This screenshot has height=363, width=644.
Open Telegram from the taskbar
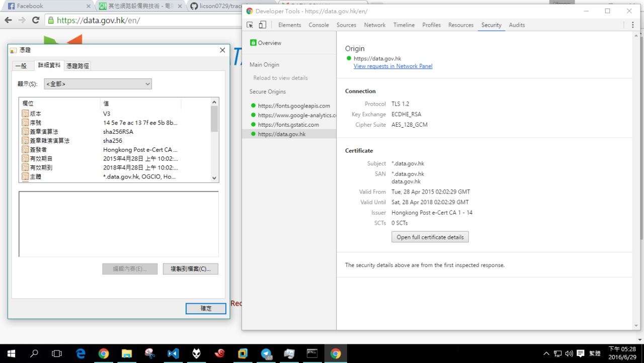pos(266,353)
